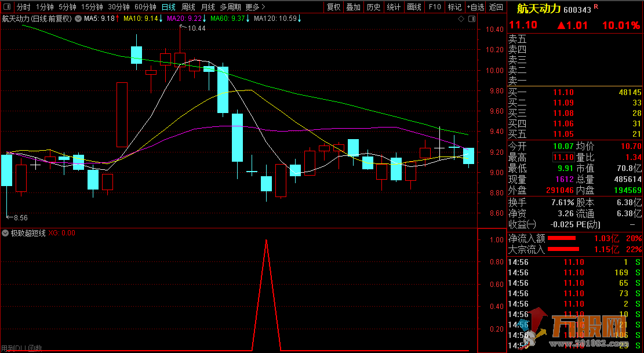This screenshot has width=644, height=353.
Task: Add stock via +自选 button
Action: pos(475,7)
